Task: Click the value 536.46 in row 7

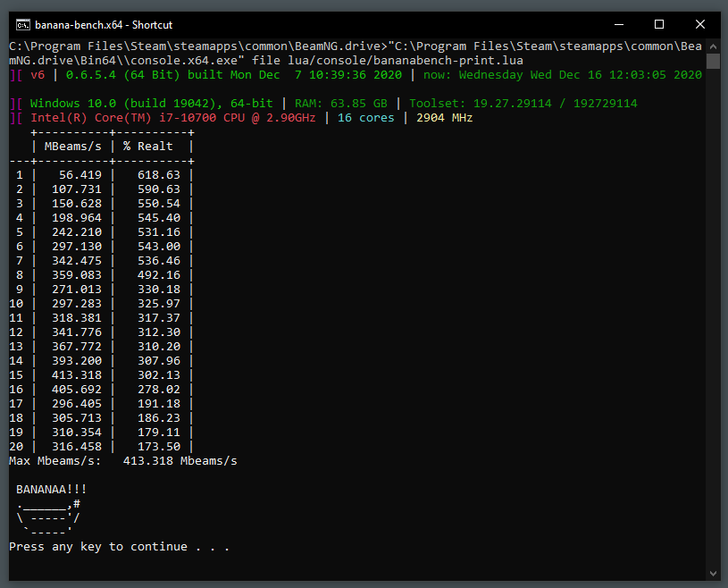Action: click(x=159, y=261)
